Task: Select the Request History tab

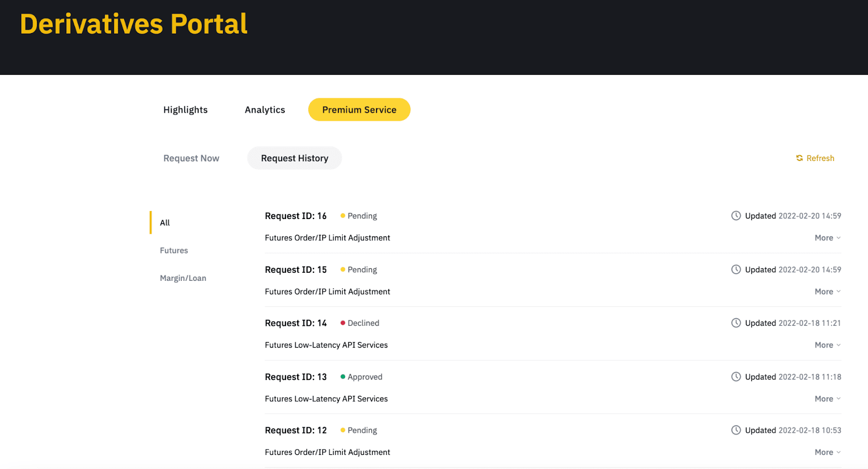Action: pyautogui.click(x=295, y=158)
